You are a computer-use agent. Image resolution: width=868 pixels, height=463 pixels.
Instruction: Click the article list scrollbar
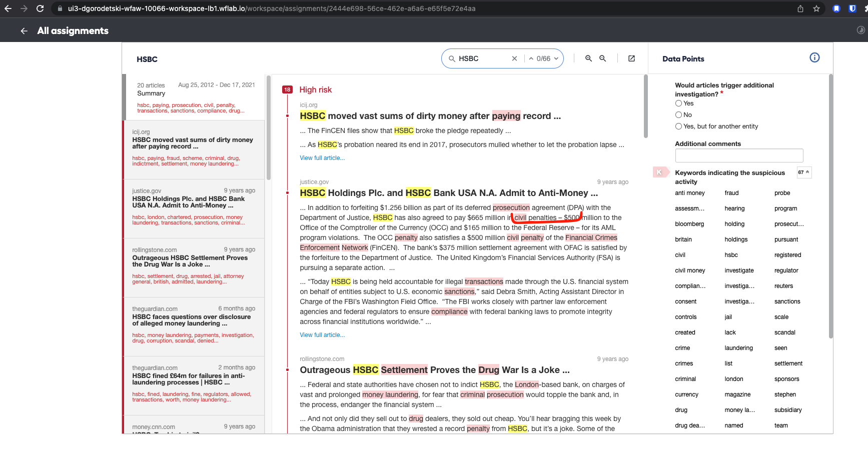[269, 127]
